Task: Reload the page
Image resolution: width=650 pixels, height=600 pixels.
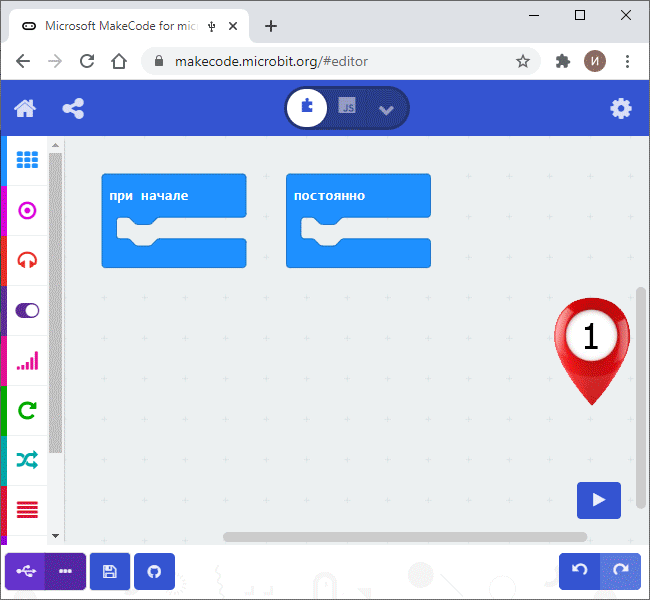Action: pyautogui.click(x=87, y=61)
